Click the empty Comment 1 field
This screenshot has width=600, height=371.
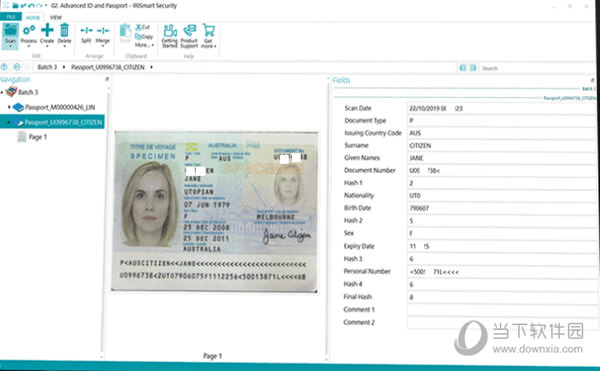pyautogui.click(x=501, y=309)
